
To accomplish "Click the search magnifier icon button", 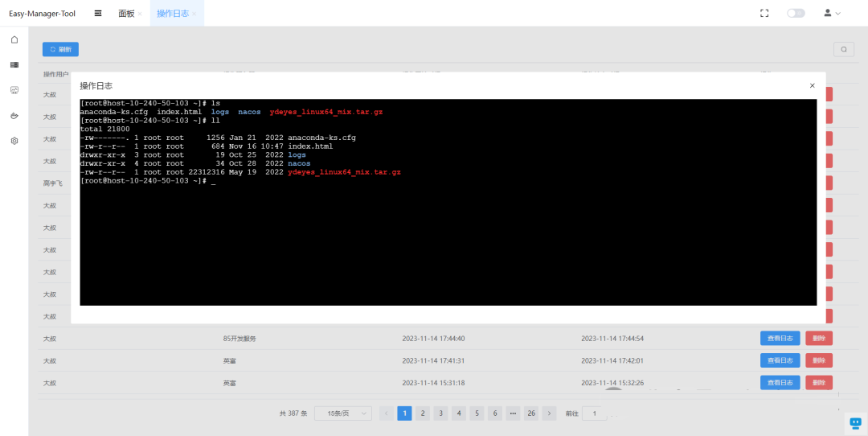I will click(x=843, y=49).
